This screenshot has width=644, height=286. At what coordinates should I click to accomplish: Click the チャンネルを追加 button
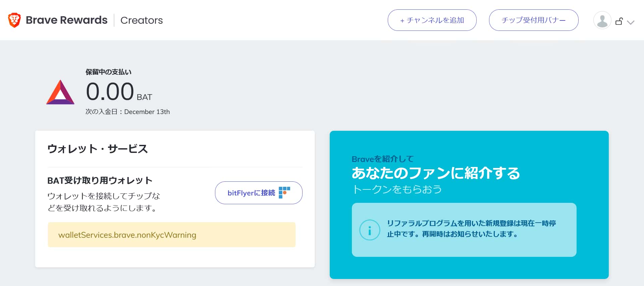coord(432,20)
